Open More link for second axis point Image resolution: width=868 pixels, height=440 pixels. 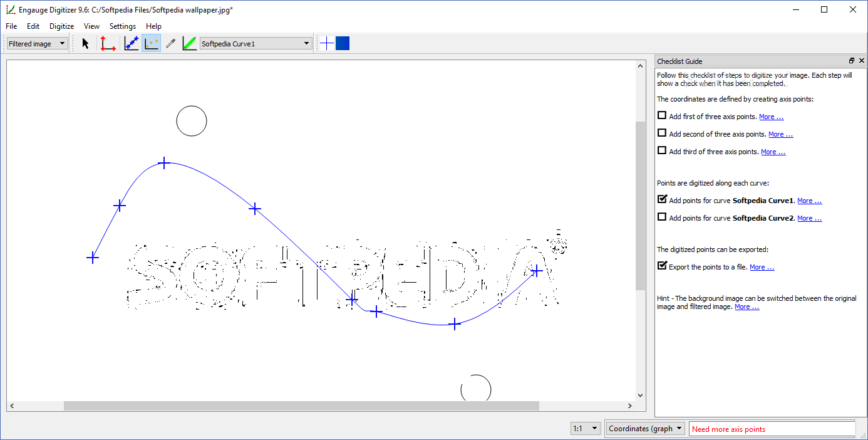click(780, 134)
